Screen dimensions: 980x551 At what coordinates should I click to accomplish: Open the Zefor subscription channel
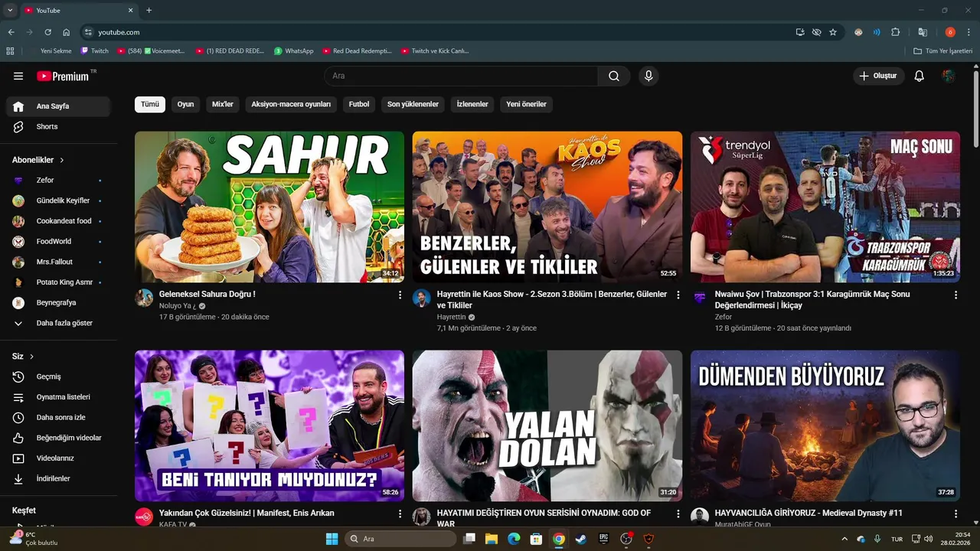pyautogui.click(x=58, y=180)
